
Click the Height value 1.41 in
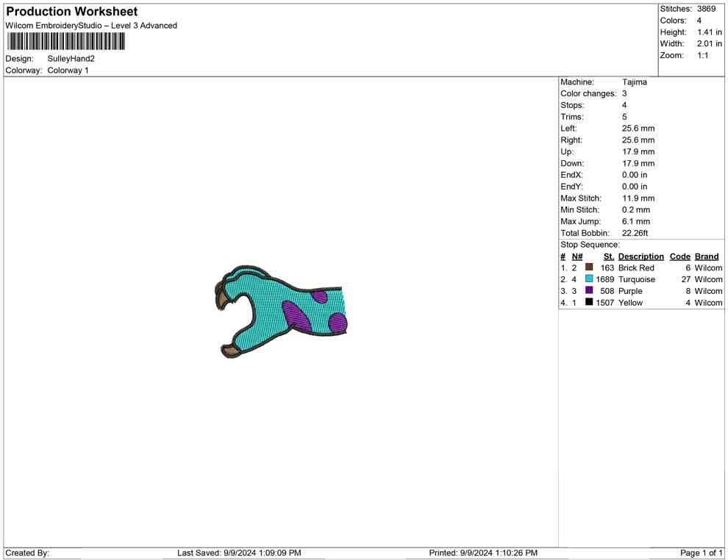[710, 32]
